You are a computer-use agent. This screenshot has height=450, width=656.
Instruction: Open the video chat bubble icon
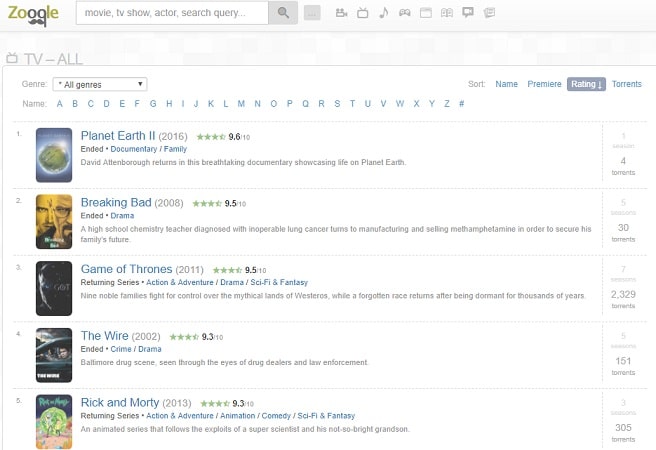pos(468,13)
